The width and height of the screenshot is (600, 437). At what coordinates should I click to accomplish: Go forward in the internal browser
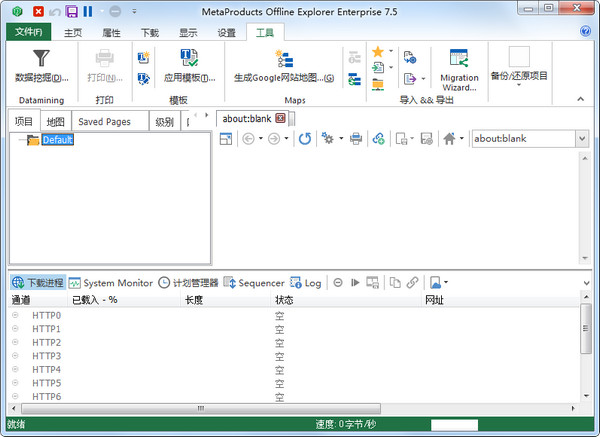click(274, 139)
